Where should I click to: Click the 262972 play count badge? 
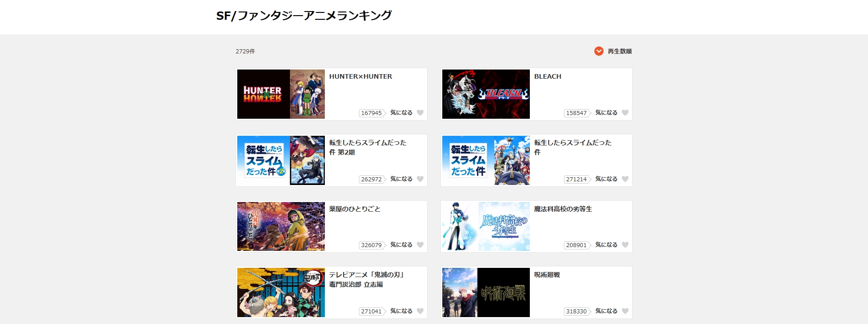372,179
